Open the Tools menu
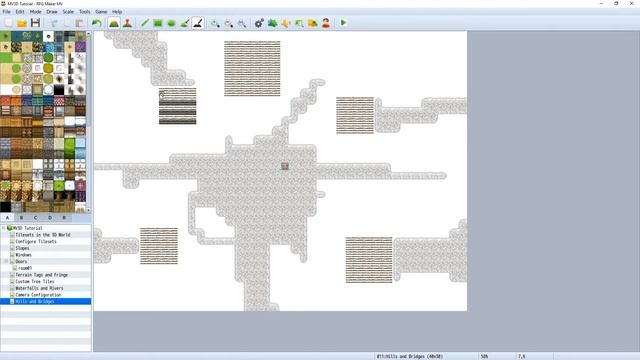This screenshot has width=640, height=360. click(84, 12)
